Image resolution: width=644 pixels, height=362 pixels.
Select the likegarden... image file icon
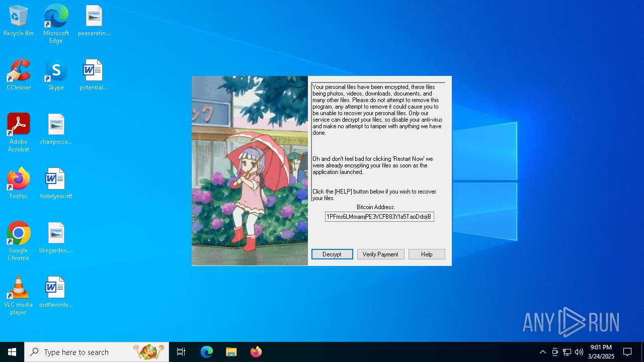56,238
